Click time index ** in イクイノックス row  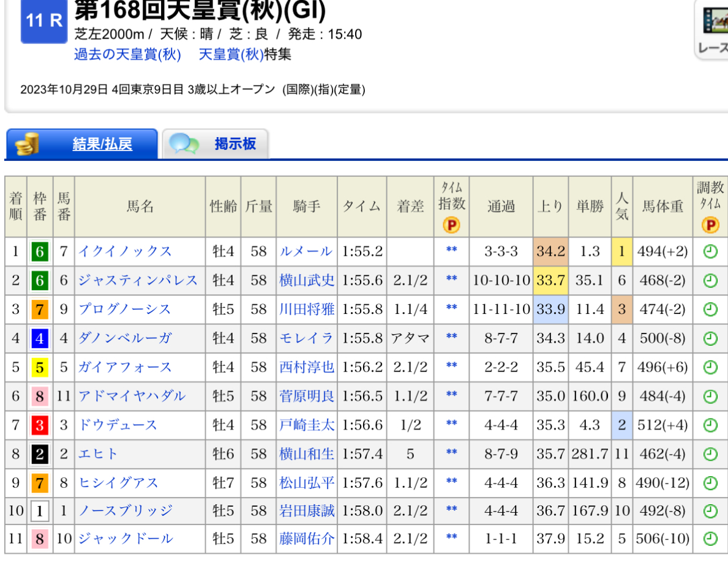(x=451, y=250)
